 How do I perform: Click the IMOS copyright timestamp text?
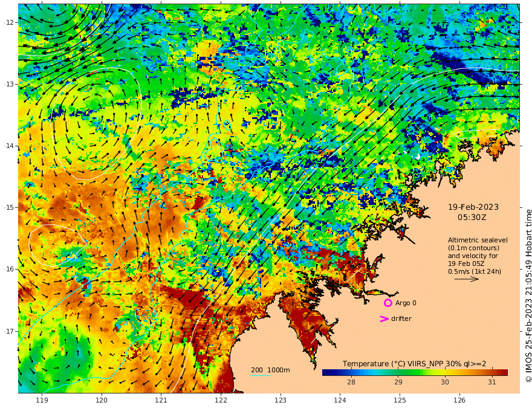pyautogui.click(x=528, y=296)
